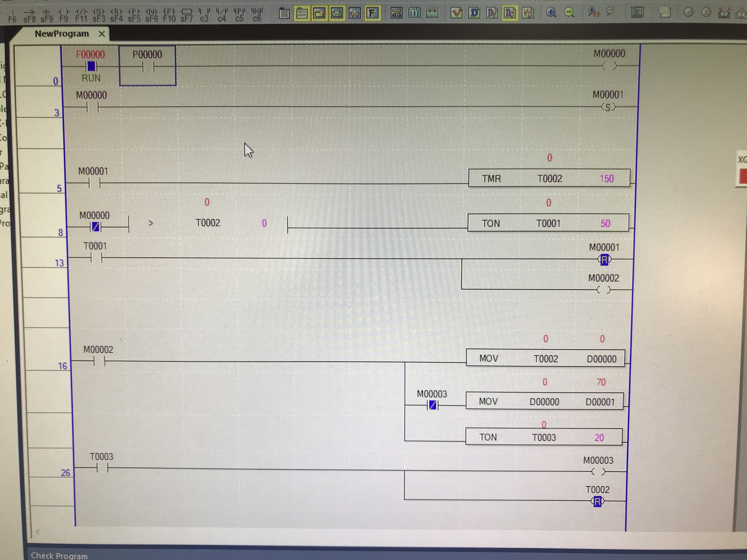
Task: Select the M00001 reset coil in rung 13
Action: click(x=604, y=260)
